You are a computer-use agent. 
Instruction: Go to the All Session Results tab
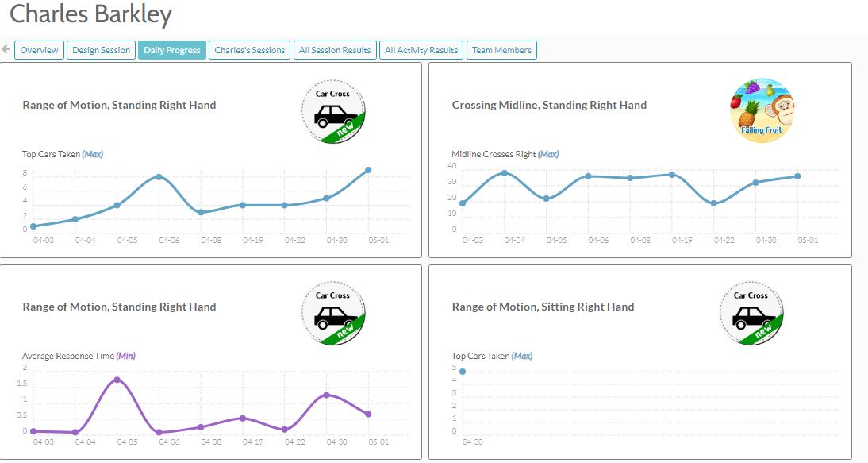pos(334,50)
